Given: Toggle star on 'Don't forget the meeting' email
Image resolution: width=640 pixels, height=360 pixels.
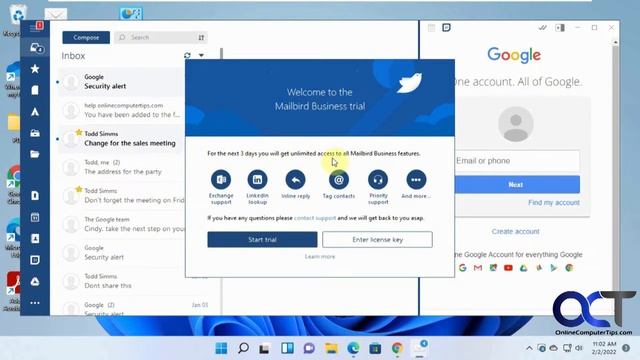Looking at the screenshot, I should (79, 189).
